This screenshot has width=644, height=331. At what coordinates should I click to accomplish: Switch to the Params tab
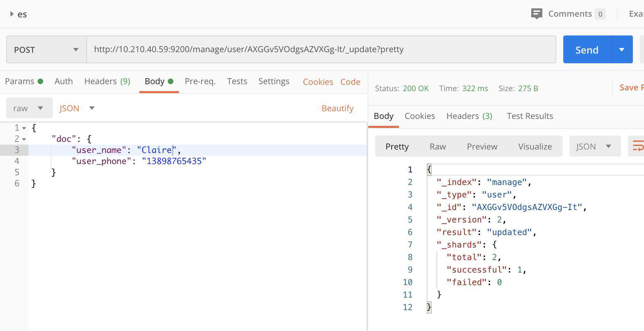24,81
